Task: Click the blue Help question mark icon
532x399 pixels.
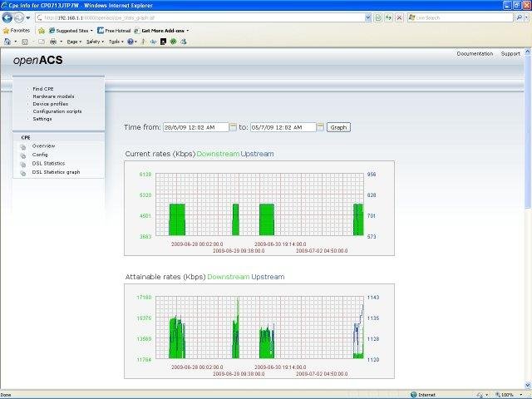Action: pyautogui.click(x=131, y=42)
